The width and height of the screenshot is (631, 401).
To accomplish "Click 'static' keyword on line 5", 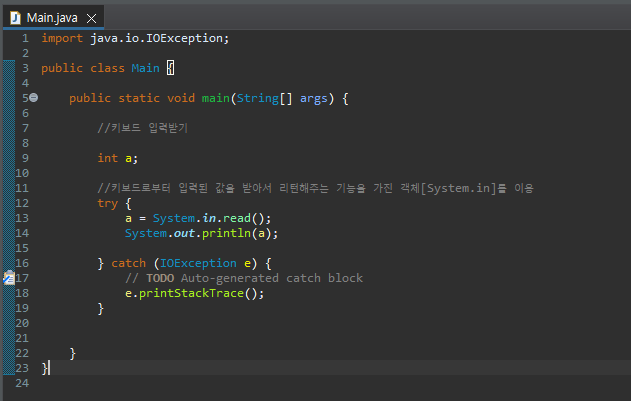I will (x=139, y=98).
